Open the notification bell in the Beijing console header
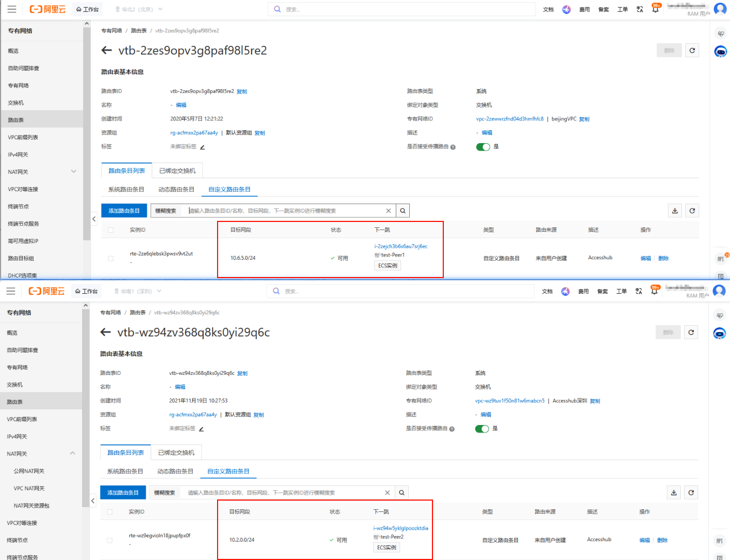This screenshot has height=560, width=730. (655, 9)
